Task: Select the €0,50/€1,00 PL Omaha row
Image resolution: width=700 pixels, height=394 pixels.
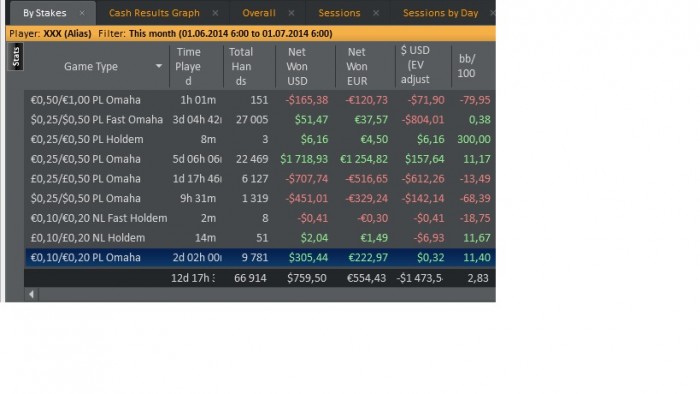Action: click(260, 100)
